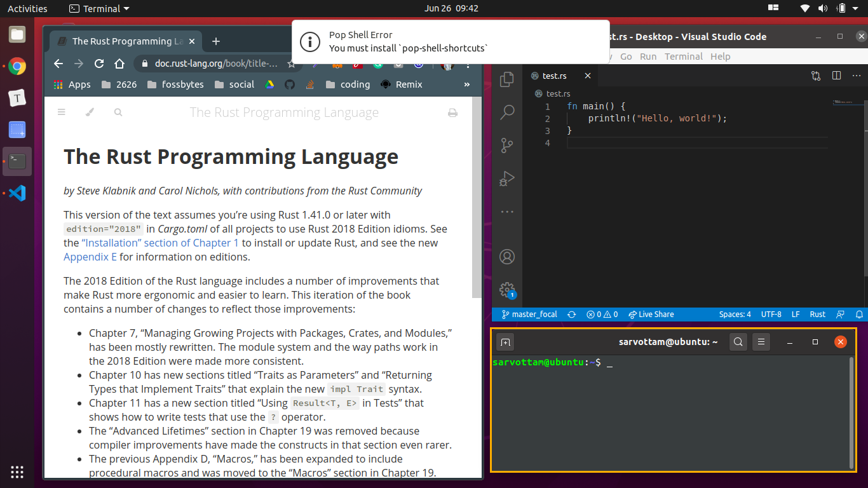
Task: Open Help menu in VS Code
Action: pos(720,57)
